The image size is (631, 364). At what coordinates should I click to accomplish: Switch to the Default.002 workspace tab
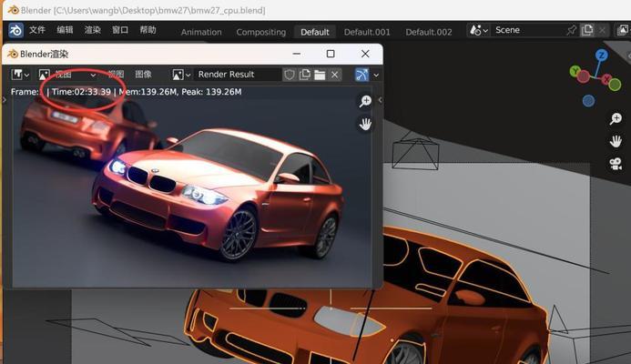429,32
